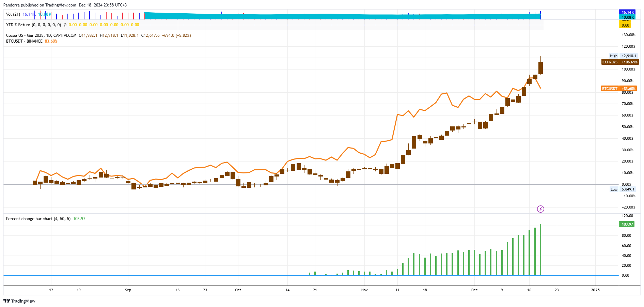Click the purple lightning bolt icon
This screenshot has width=644, height=307.
tap(540, 209)
